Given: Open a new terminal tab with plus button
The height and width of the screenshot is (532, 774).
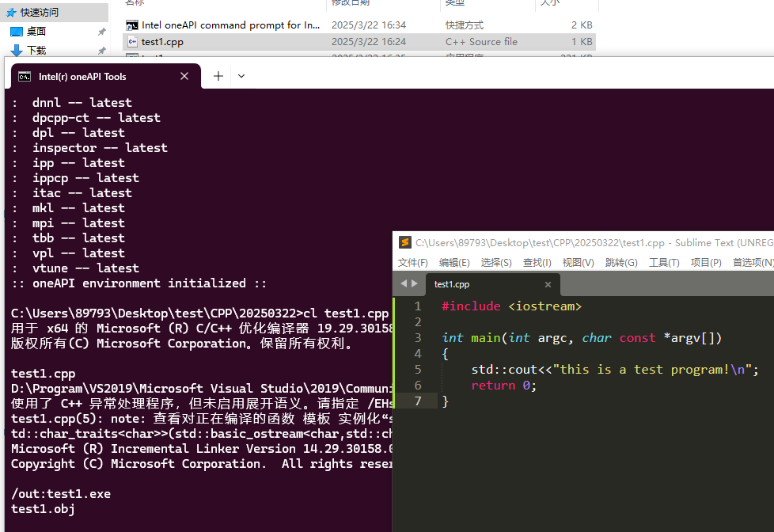Looking at the screenshot, I should coord(218,76).
